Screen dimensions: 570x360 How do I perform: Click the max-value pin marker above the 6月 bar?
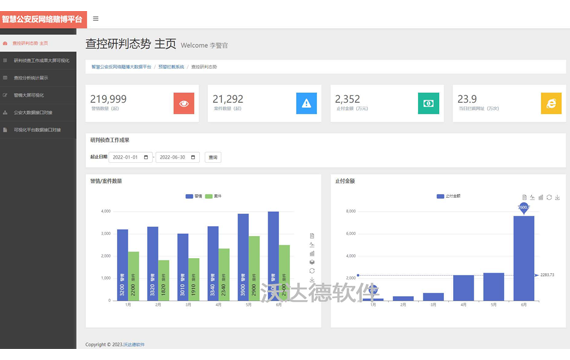coord(523,208)
